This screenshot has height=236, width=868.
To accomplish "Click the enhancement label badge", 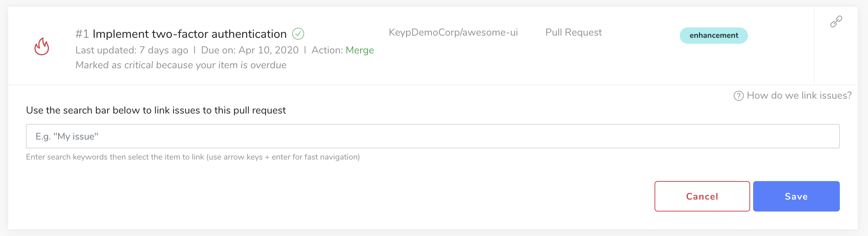I will (713, 35).
